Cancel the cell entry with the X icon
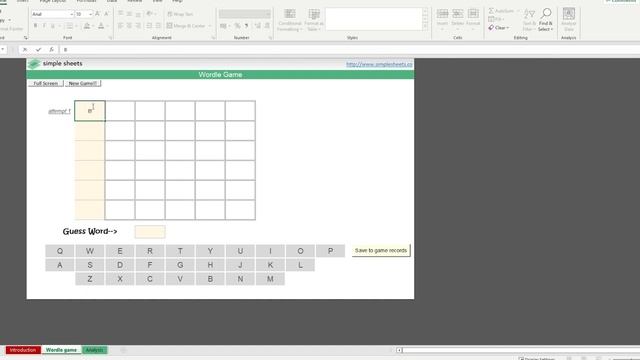 point(25,49)
